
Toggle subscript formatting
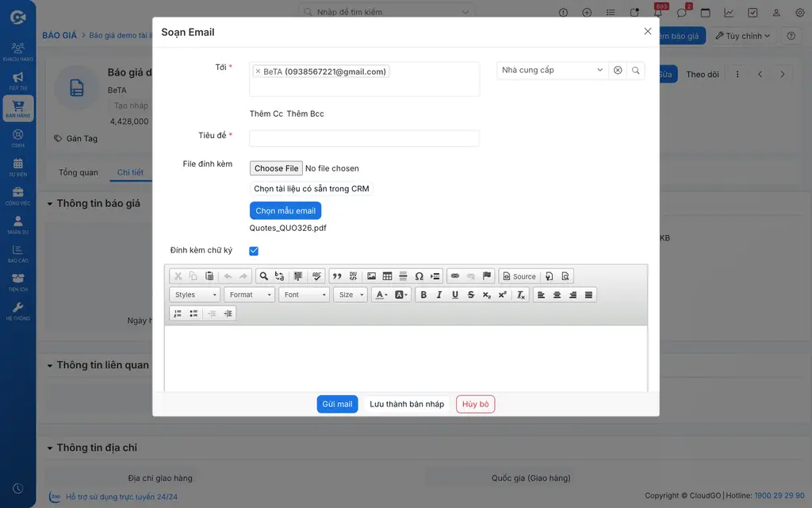coord(487,295)
